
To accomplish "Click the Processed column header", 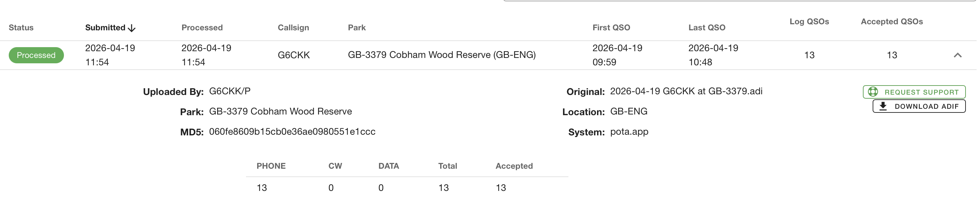I will click(x=202, y=27).
